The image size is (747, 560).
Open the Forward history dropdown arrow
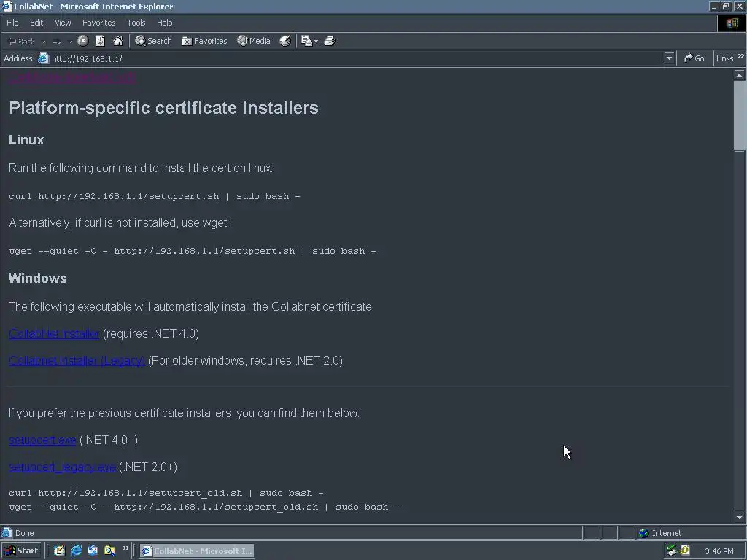click(x=71, y=42)
